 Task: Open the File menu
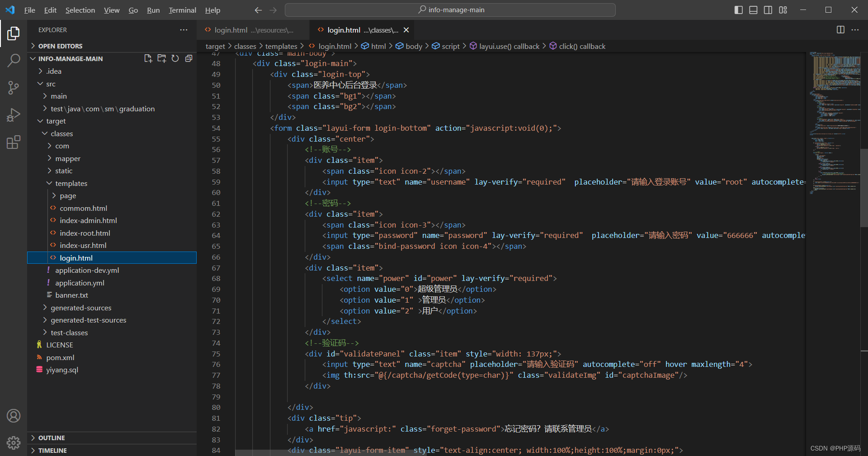click(29, 10)
